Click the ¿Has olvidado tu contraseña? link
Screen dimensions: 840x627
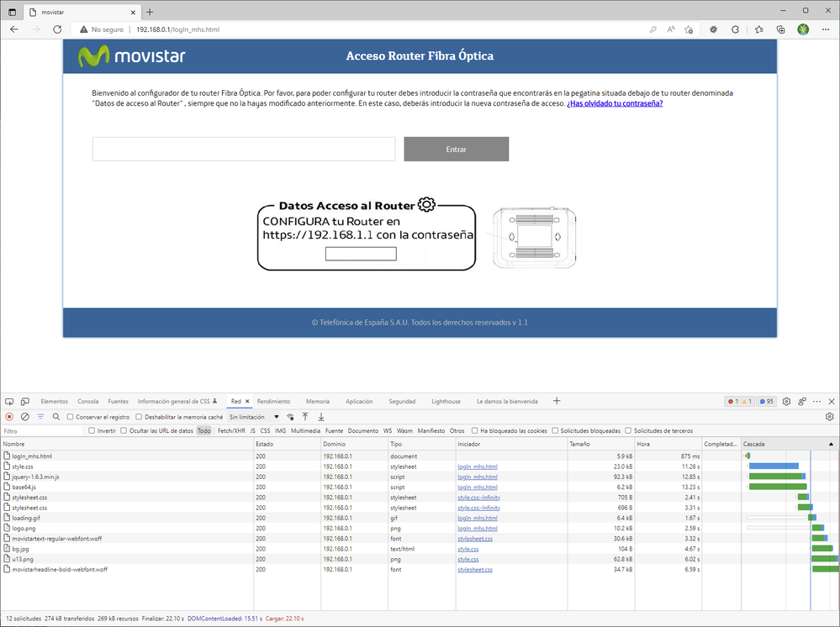614,103
